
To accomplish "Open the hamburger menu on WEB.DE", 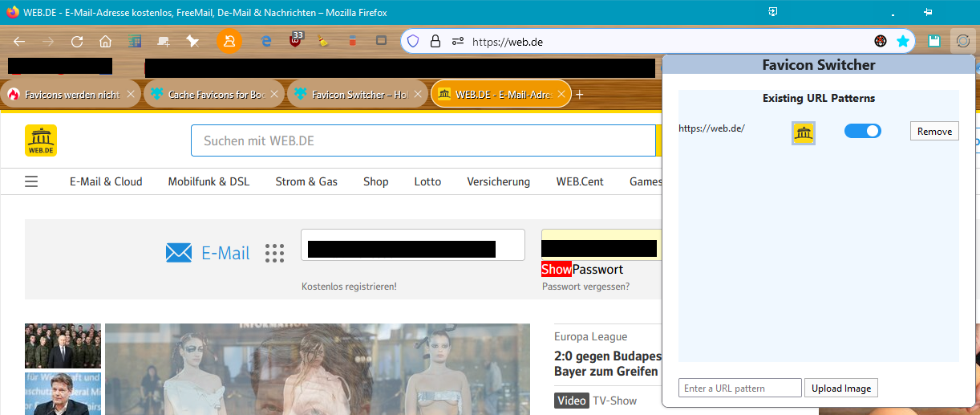I will click(31, 181).
